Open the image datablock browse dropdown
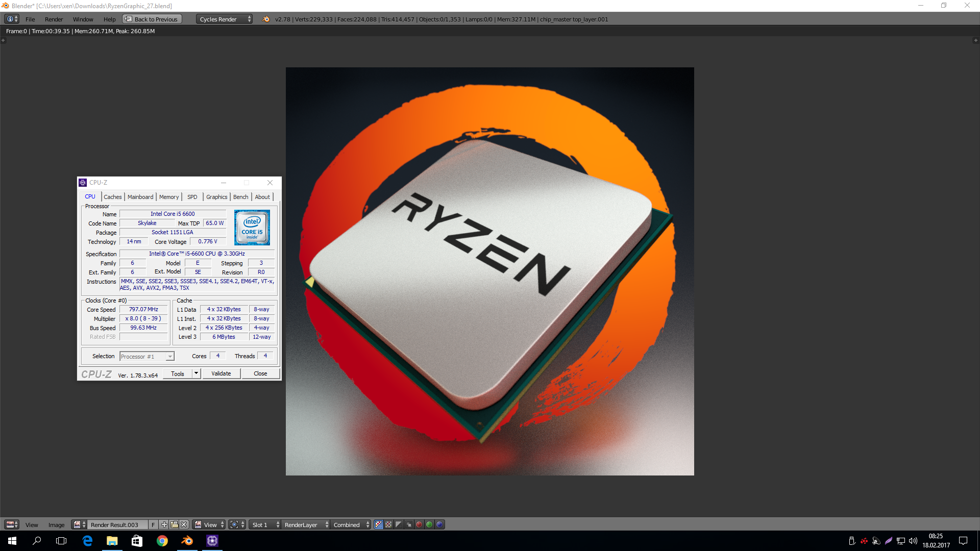The height and width of the screenshot is (551, 980). [x=80, y=524]
